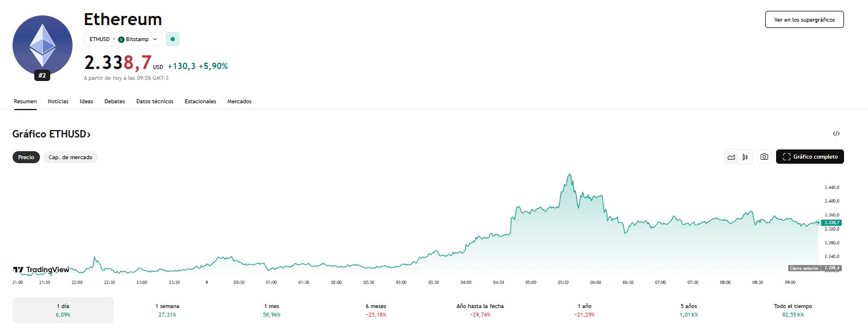This screenshot has height=336, width=868.
Task: Click the Ethereum logo icon
Action: pos(42,44)
